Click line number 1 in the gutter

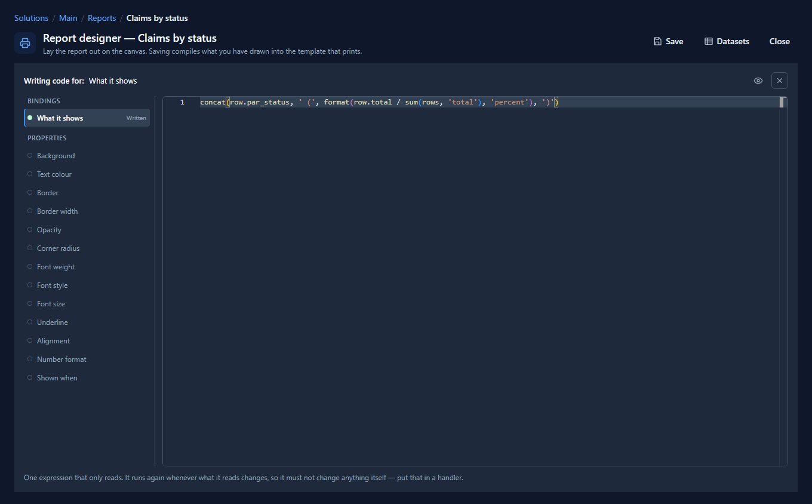pos(182,102)
